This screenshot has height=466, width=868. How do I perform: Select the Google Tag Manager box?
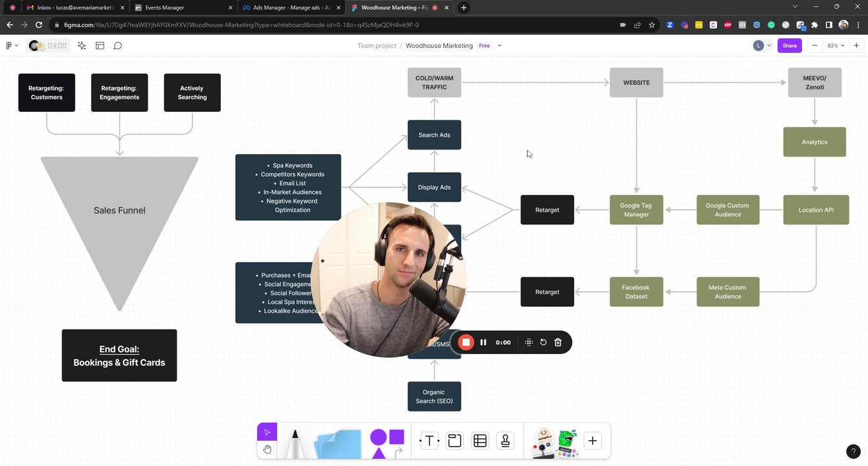636,210
